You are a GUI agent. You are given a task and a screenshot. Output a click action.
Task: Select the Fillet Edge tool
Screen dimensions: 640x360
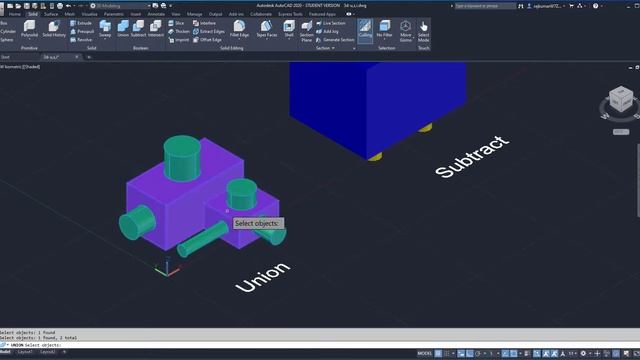click(239, 29)
